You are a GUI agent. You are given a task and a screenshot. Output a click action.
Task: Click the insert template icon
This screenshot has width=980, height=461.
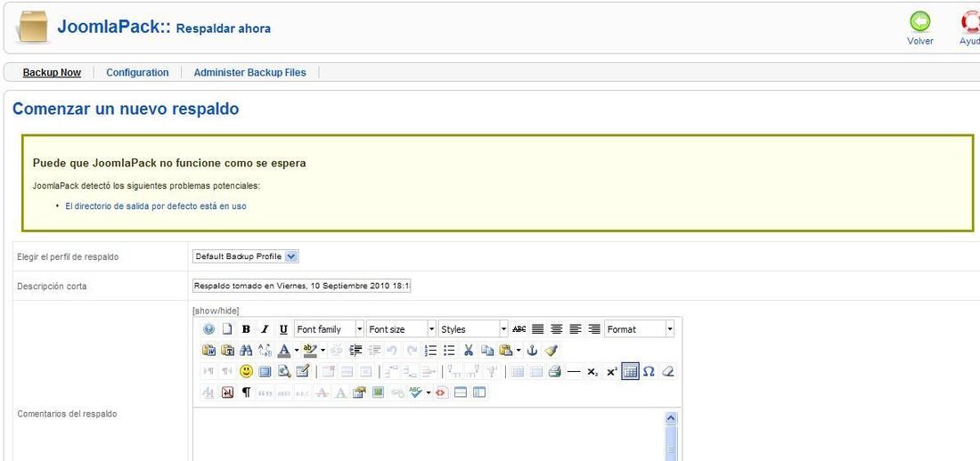coord(479,392)
